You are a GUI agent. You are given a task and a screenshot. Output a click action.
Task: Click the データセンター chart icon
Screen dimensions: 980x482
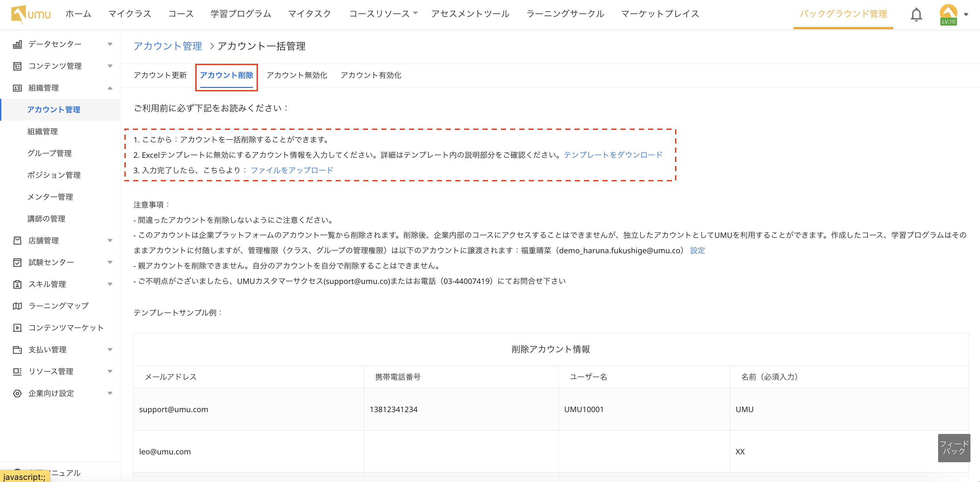(x=17, y=44)
